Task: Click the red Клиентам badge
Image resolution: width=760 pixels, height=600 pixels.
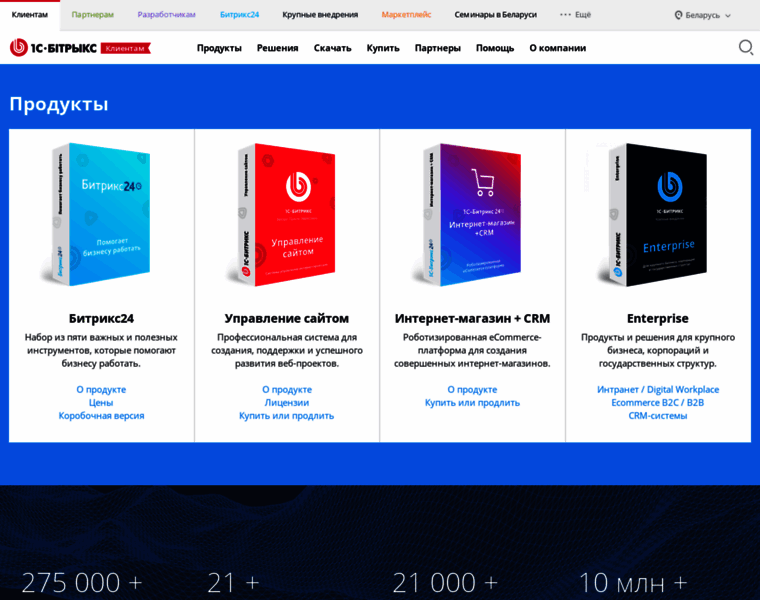Action: tap(126, 48)
